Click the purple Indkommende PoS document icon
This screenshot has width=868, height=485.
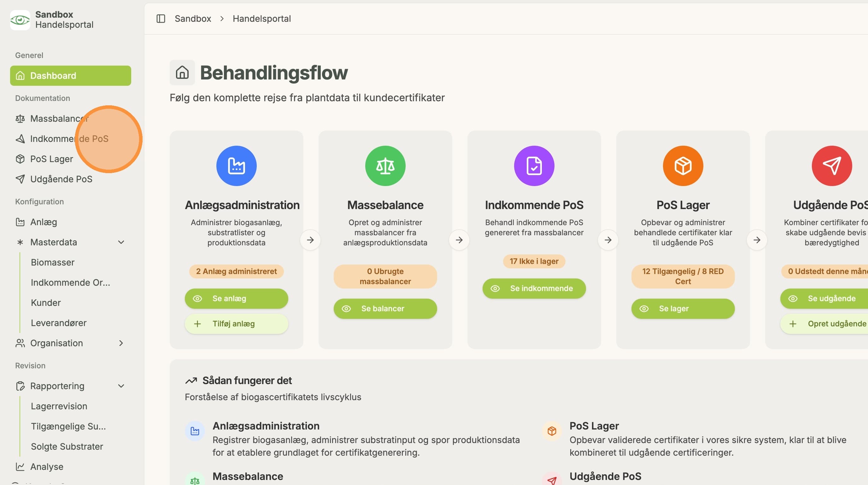[x=534, y=166]
